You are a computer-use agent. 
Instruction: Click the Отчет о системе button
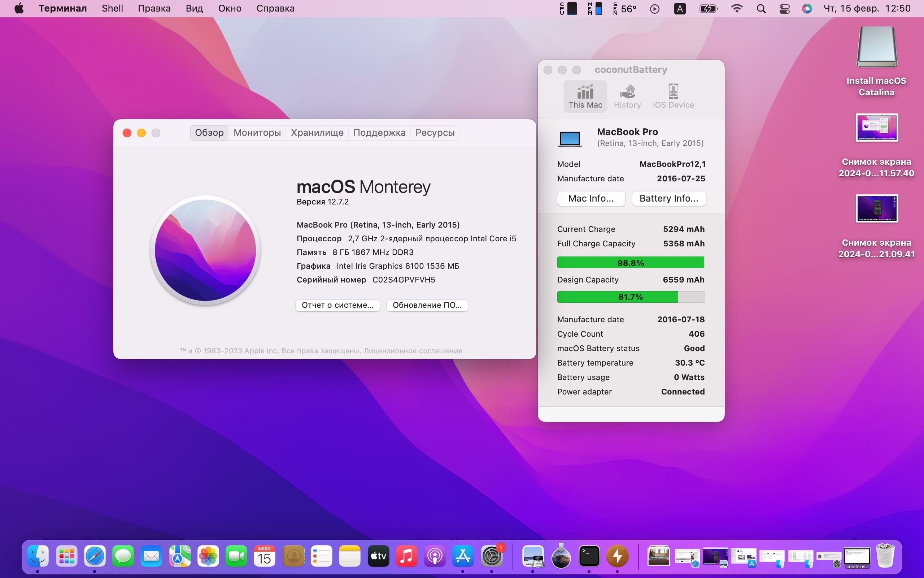tap(337, 305)
